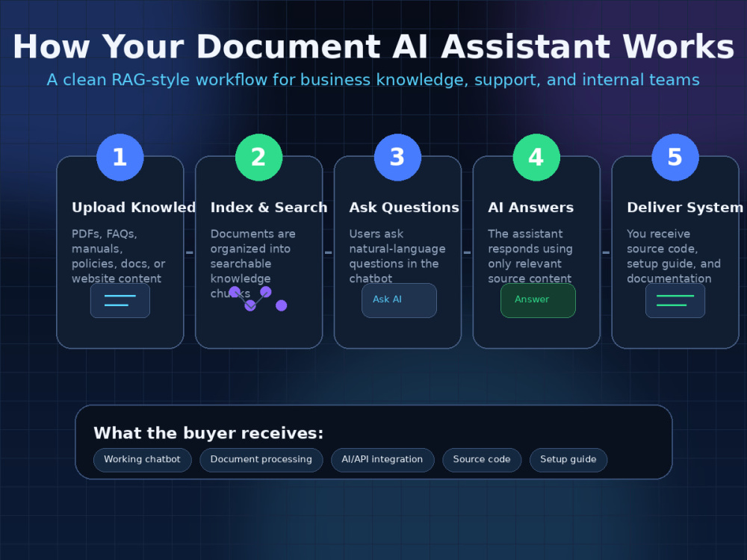Click the text PDFs, FAQs, manuals description

point(118,256)
